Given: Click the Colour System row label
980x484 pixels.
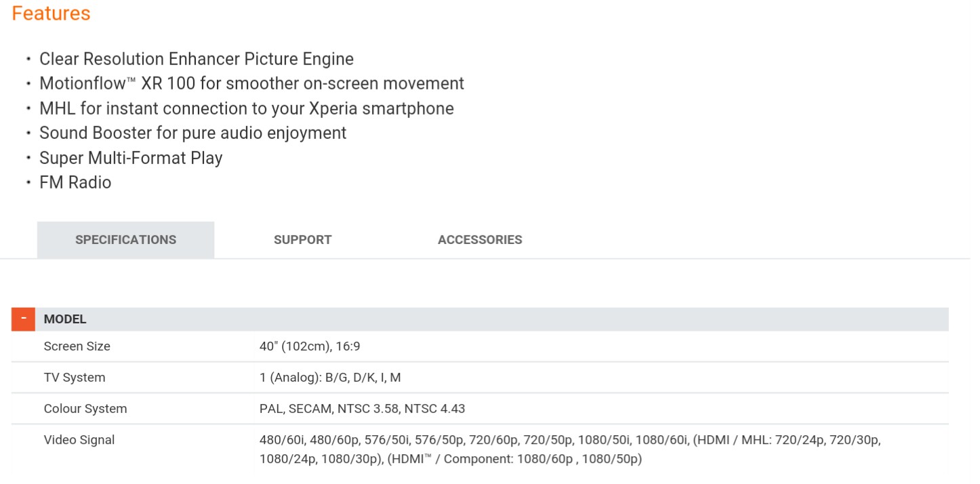Looking at the screenshot, I should pos(85,409).
